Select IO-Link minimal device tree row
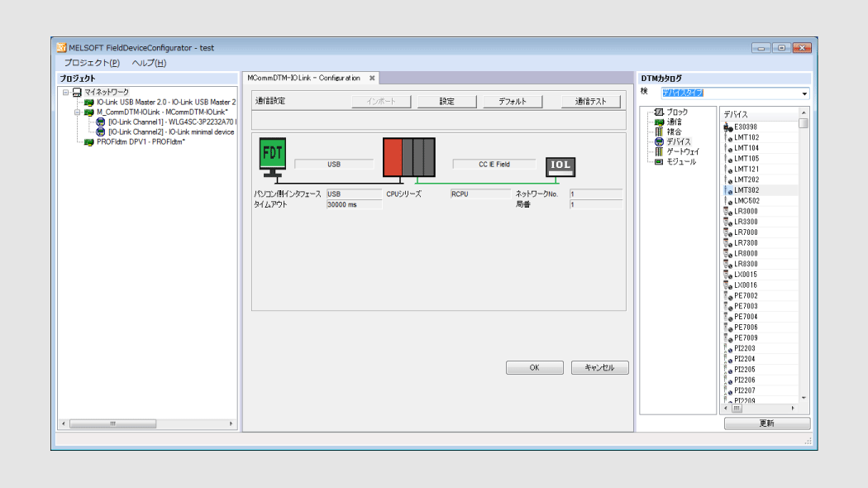 coord(171,132)
